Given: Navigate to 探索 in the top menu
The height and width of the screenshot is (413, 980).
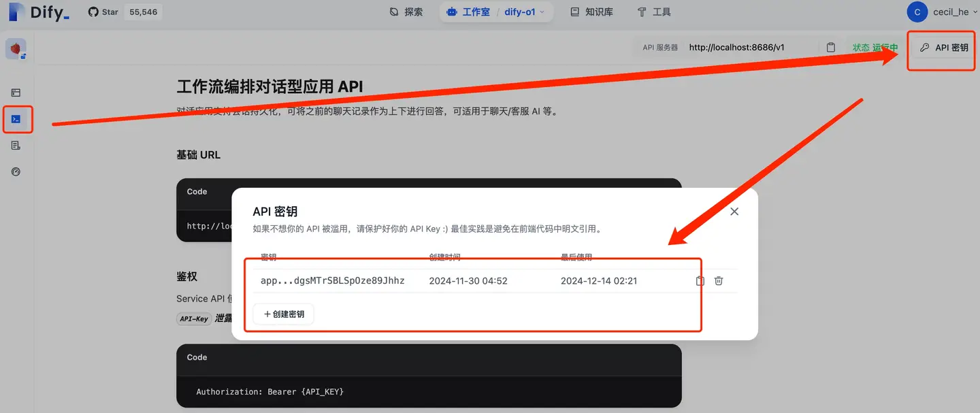Looking at the screenshot, I should [406, 12].
